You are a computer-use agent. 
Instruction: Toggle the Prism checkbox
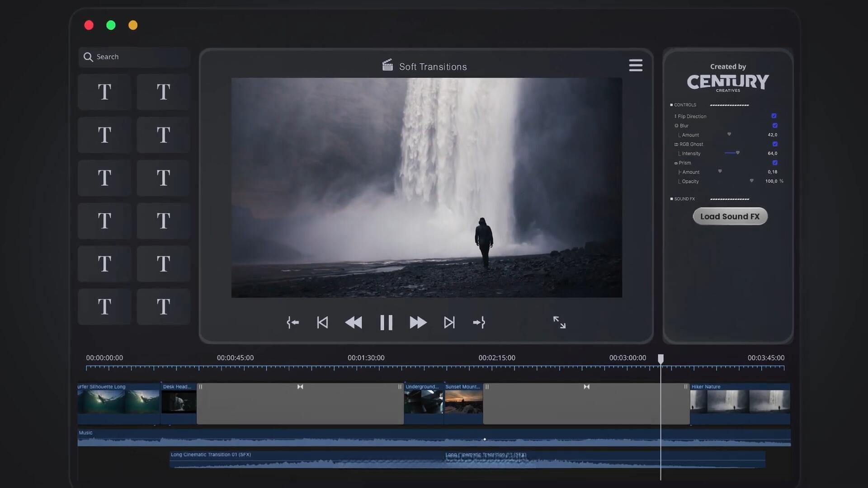[775, 163]
